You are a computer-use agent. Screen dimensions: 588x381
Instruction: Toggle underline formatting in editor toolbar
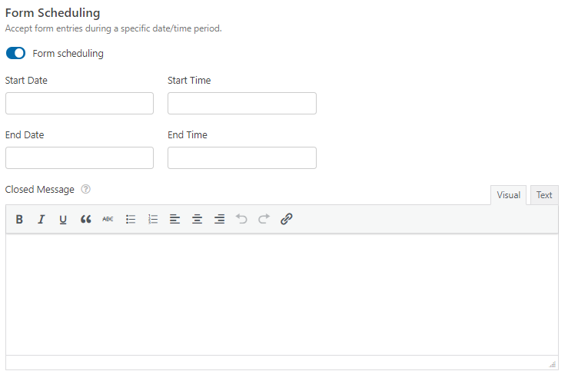(63, 219)
